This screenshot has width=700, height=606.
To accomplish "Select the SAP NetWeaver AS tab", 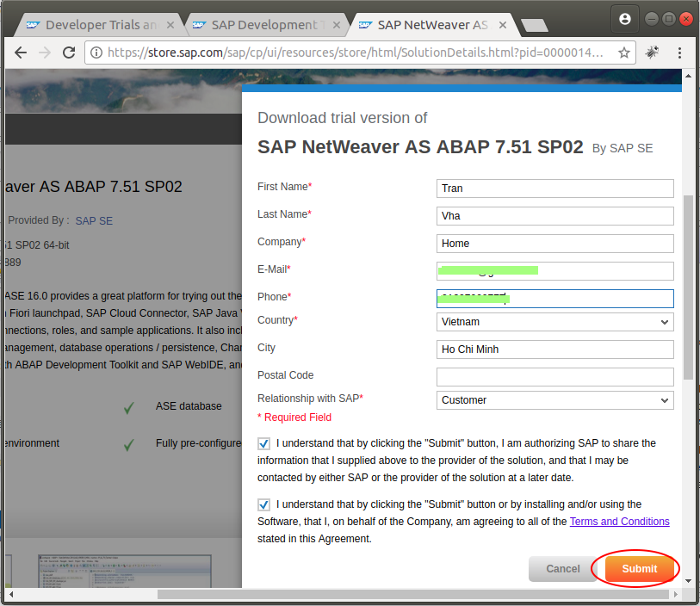I will coord(433,25).
